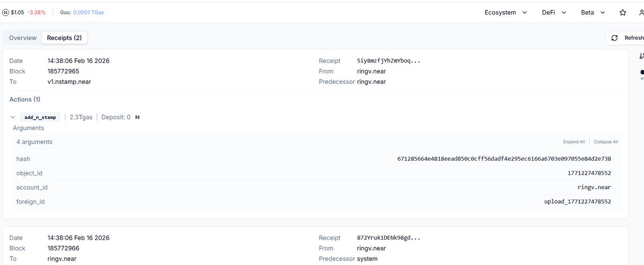Click the account_id argument name
Image resolution: width=644 pixels, height=265 pixels.
coord(32,188)
